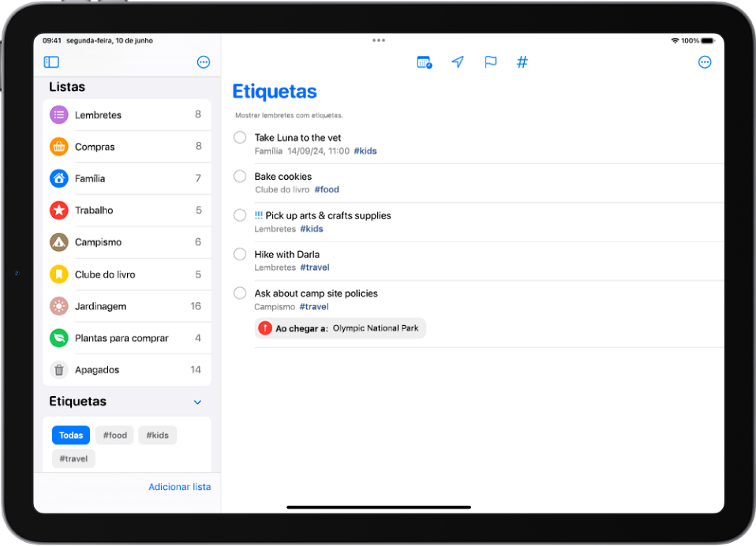Open the sidebar more options ellipsis

point(204,62)
